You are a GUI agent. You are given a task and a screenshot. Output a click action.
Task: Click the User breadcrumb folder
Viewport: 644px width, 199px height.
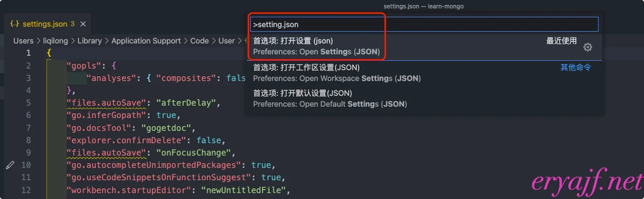click(x=226, y=41)
